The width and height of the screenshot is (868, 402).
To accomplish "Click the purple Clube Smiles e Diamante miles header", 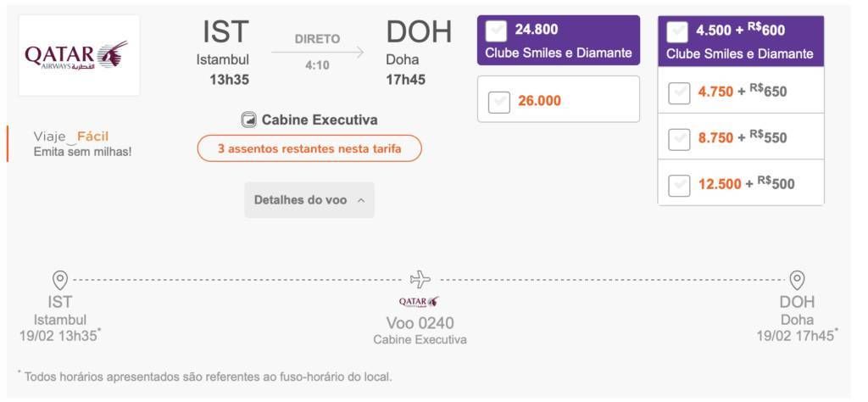I will pos(559,41).
